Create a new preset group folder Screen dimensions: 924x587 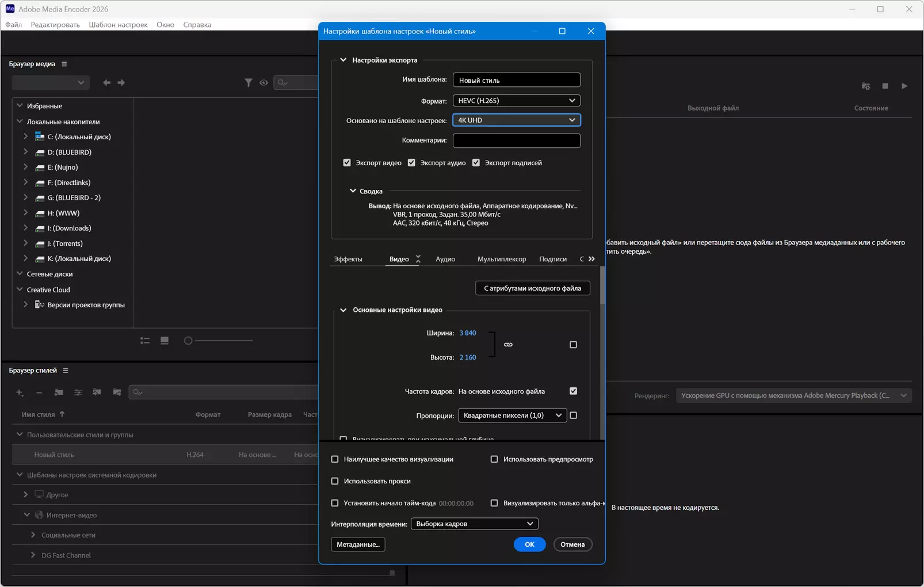pos(59,392)
